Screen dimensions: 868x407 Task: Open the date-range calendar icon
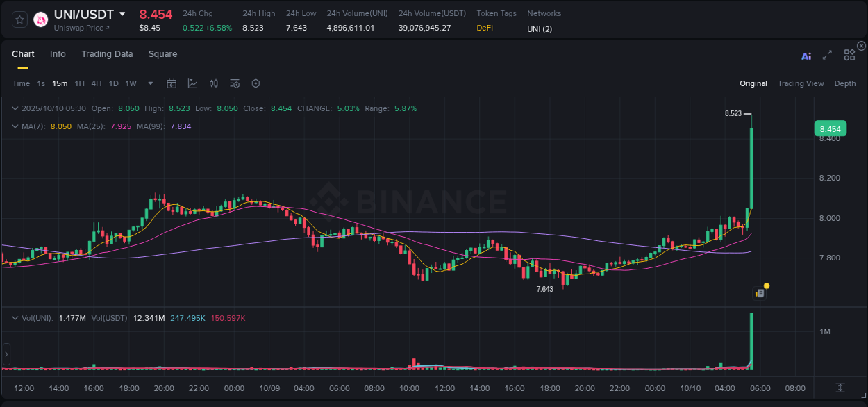[172, 83]
